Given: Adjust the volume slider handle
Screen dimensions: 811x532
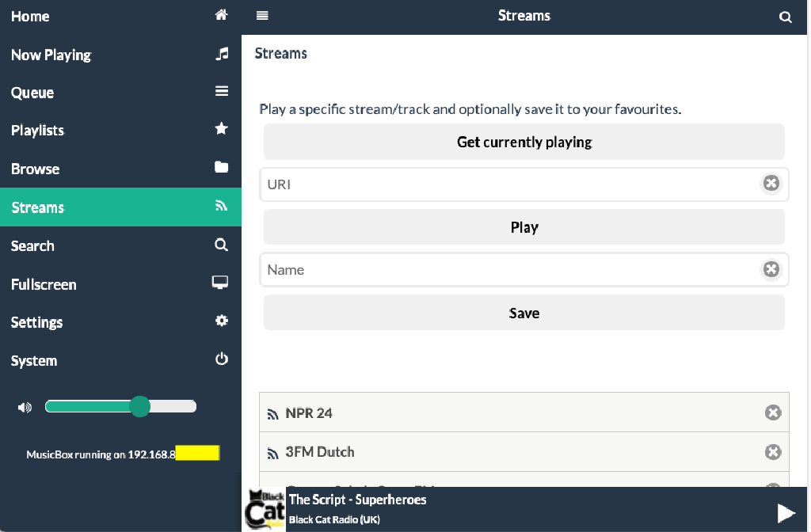Looking at the screenshot, I should pyautogui.click(x=139, y=406).
